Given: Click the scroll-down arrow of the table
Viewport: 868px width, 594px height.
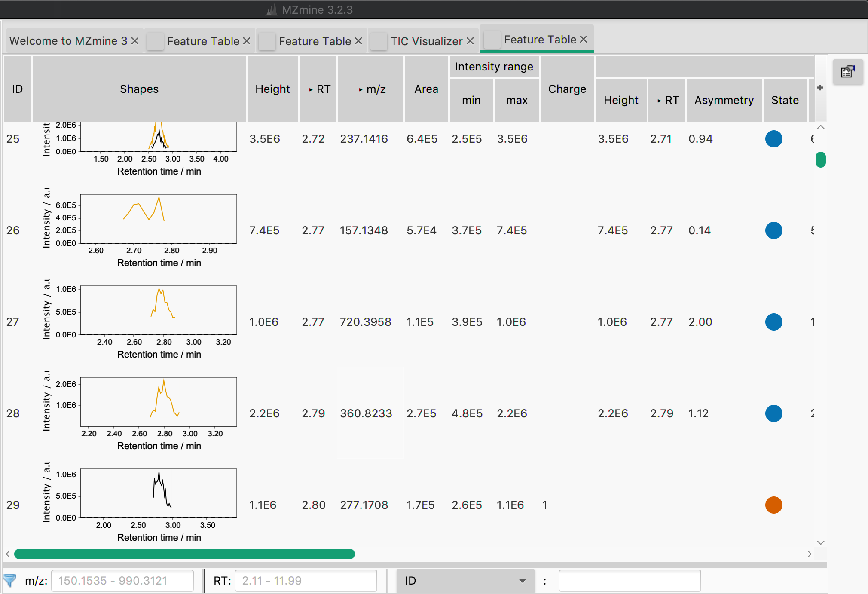Looking at the screenshot, I should 820,543.
